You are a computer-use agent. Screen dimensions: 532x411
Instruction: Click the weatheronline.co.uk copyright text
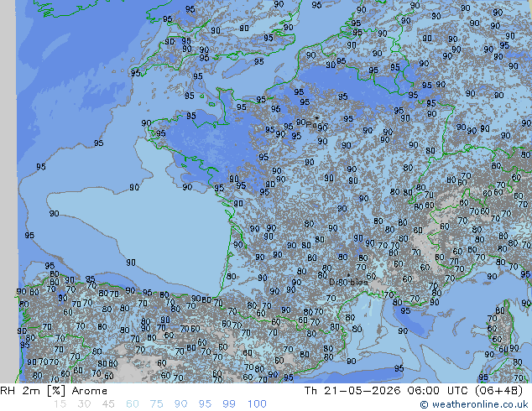(x=474, y=404)
